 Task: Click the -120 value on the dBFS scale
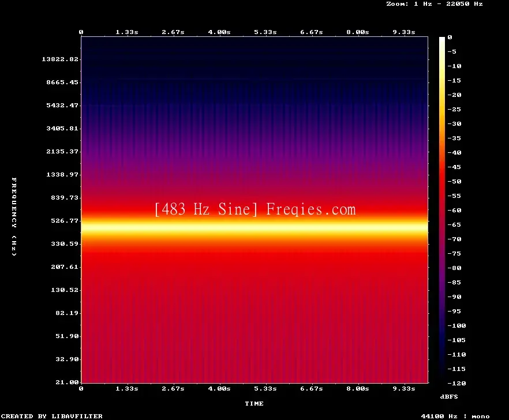pos(456,383)
